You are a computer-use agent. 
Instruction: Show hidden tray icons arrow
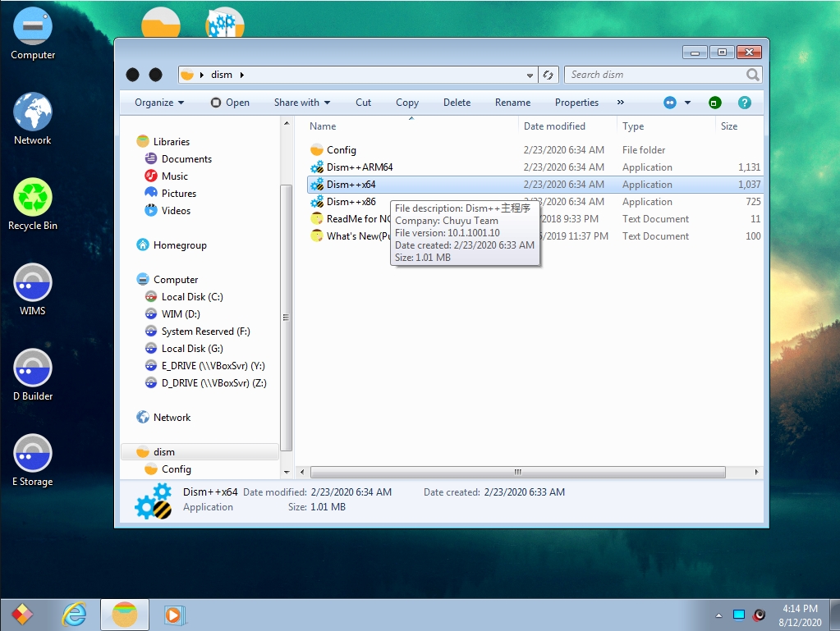pos(718,615)
